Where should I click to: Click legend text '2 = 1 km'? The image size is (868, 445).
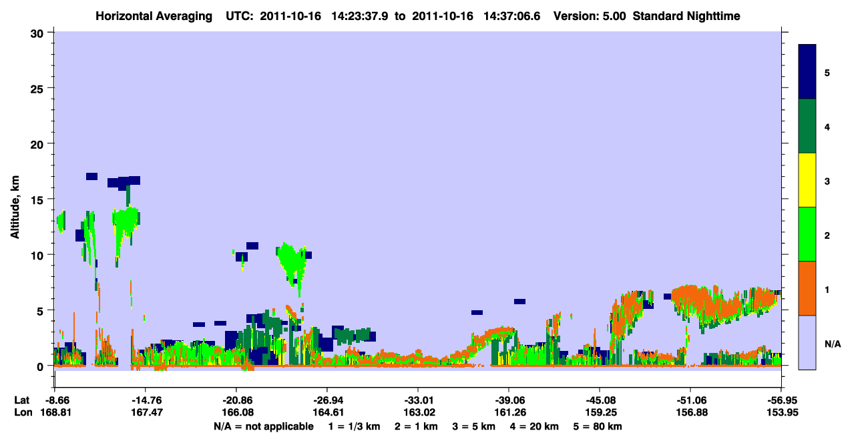417,426
